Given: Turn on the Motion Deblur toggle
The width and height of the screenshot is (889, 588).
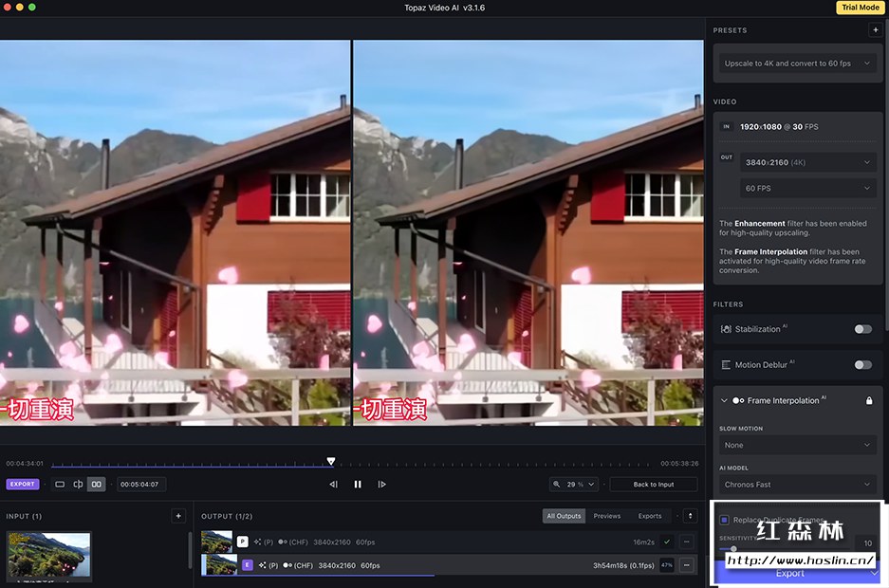Looking at the screenshot, I should point(862,365).
